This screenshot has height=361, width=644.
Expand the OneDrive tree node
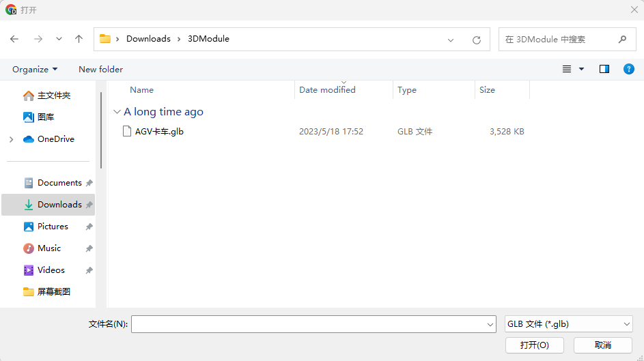(x=11, y=139)
